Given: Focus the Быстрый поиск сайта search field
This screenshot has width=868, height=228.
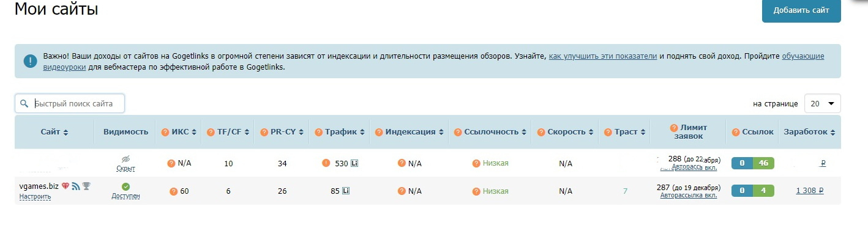Looking at the screenshot, I should coord(70,104).
